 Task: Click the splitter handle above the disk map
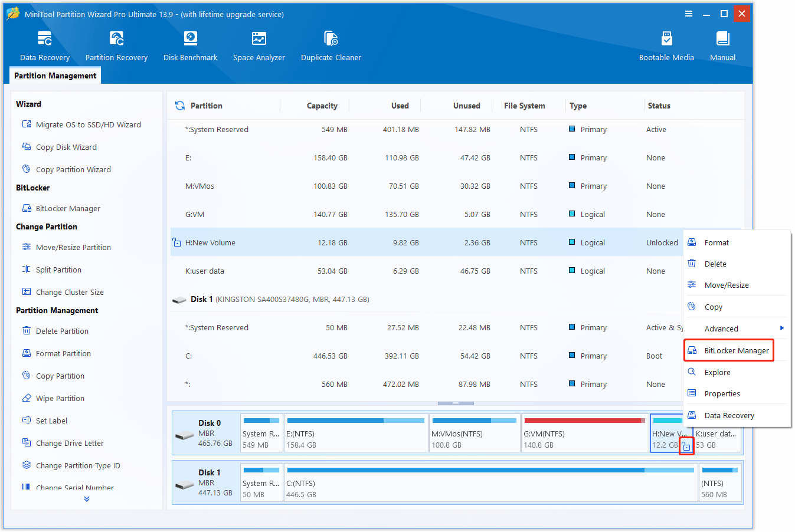(x=456, y=403)
